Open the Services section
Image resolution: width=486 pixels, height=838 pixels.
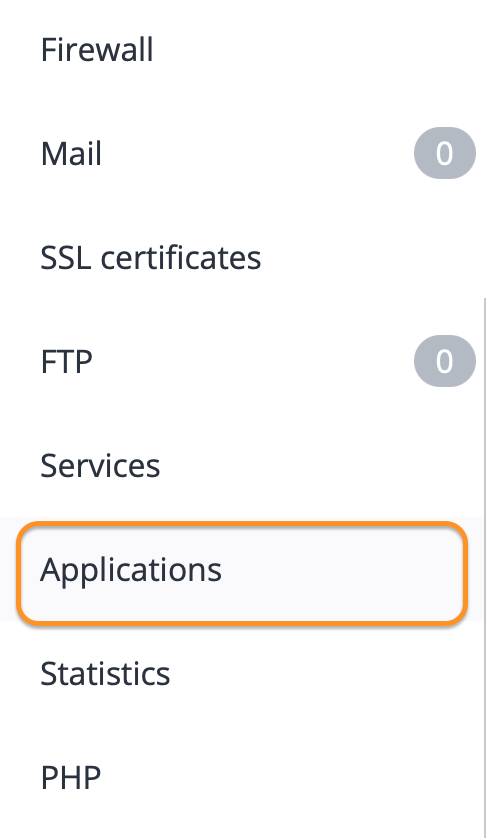click(x=242, y=465)
